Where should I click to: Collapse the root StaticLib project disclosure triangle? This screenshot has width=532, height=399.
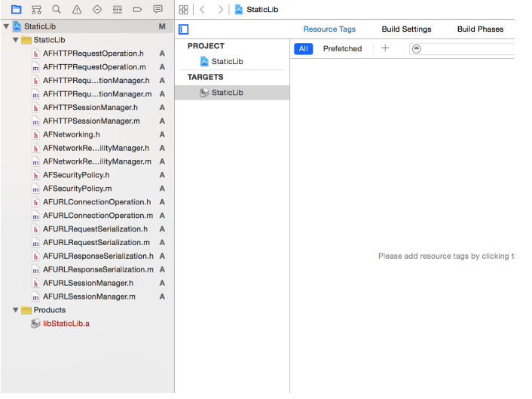point(7,26)
